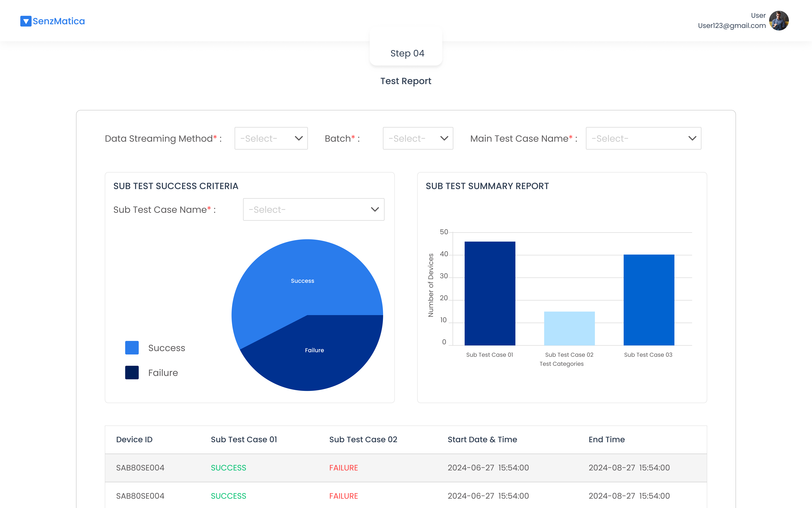Click the Test Report heading
This screenshot has width=812, height=508.
click(406, 81)
